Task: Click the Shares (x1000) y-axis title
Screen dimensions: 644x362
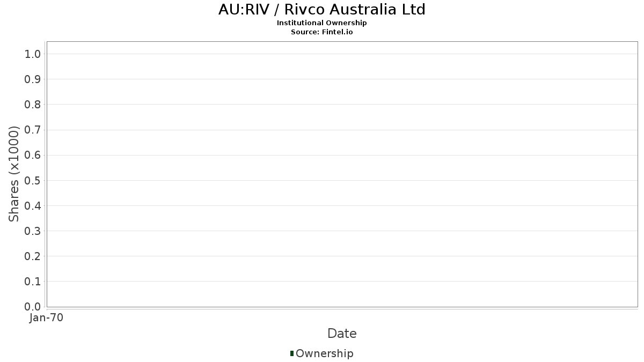Action: click(14, 174)
